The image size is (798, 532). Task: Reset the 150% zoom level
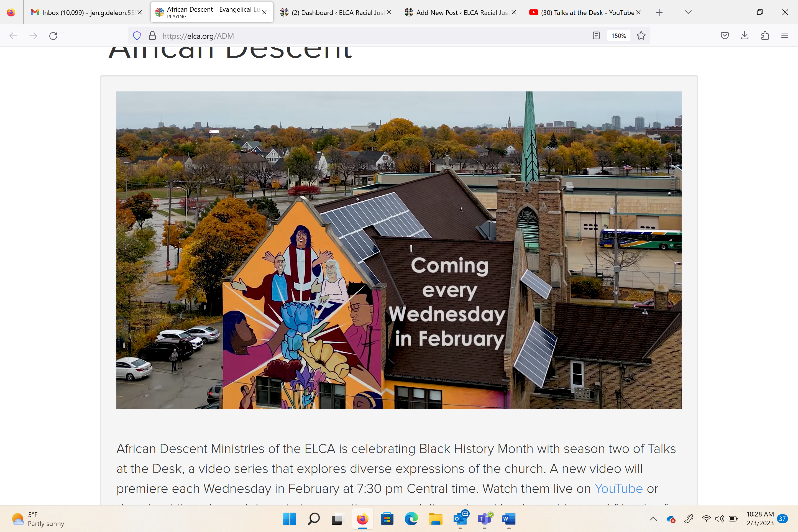coord(618,36)
